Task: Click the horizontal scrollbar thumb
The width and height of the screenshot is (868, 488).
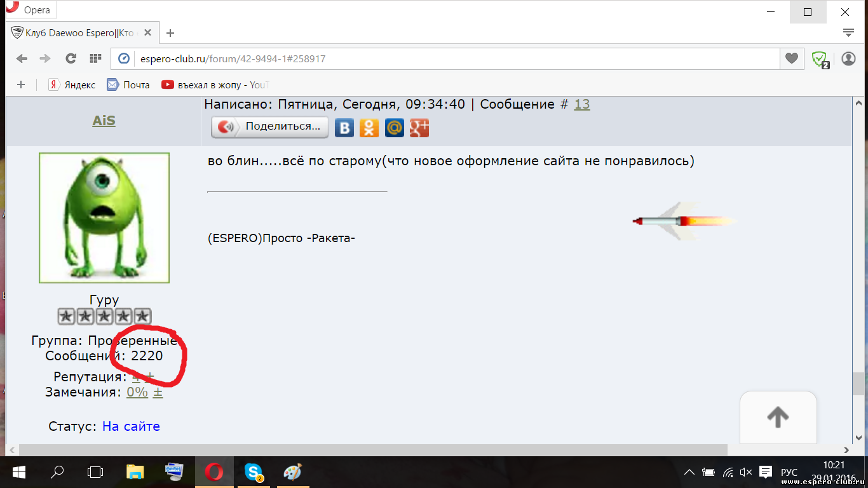Action: click(372, 450)
